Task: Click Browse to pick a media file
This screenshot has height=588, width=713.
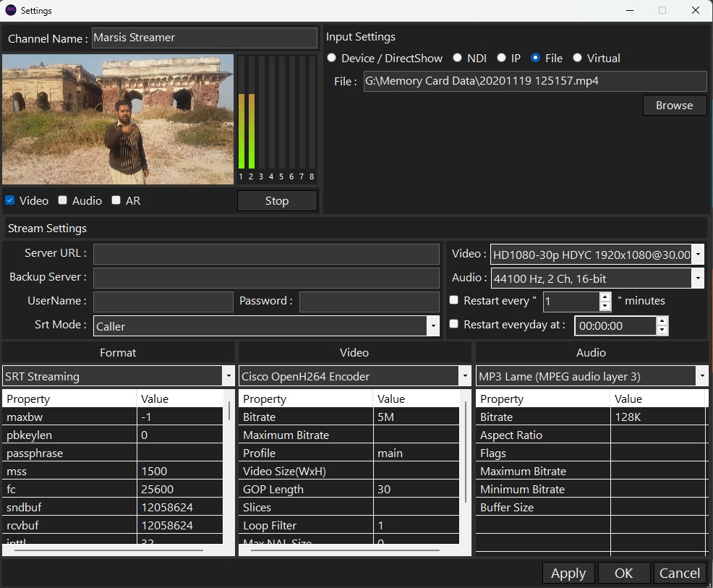Action: [x=674, y=105]
